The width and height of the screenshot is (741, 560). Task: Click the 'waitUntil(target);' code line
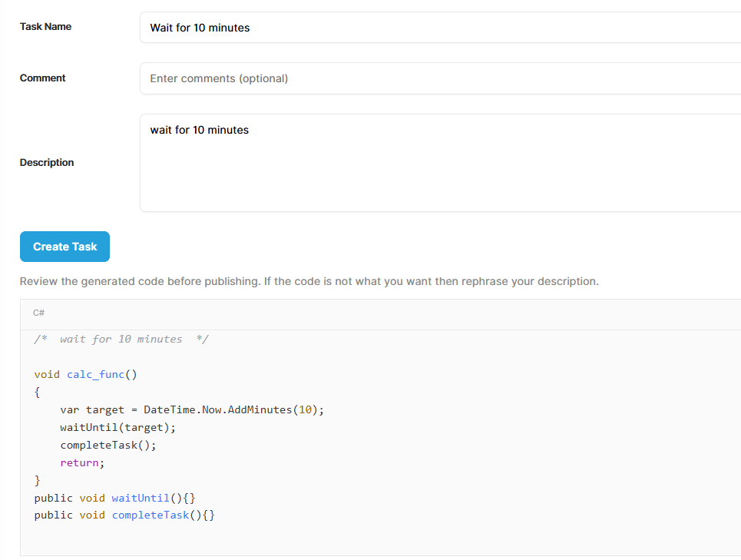(117, 427)
